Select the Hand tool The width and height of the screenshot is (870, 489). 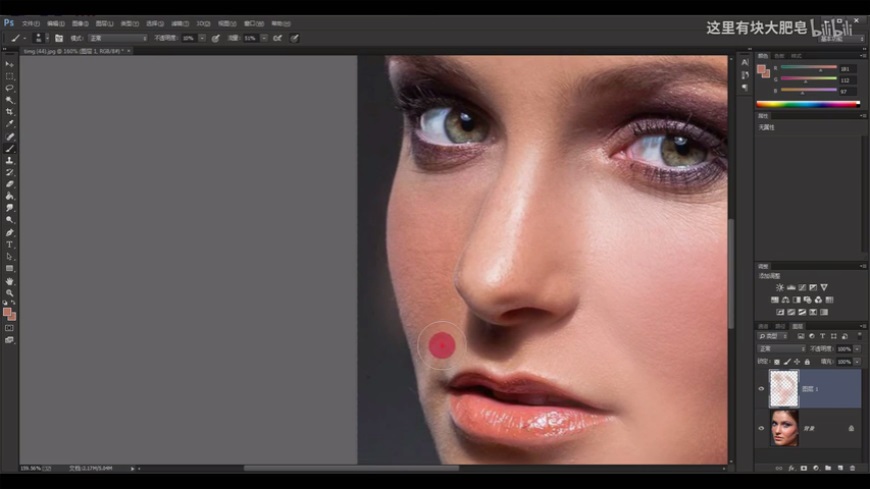click(x=10, y=281)
